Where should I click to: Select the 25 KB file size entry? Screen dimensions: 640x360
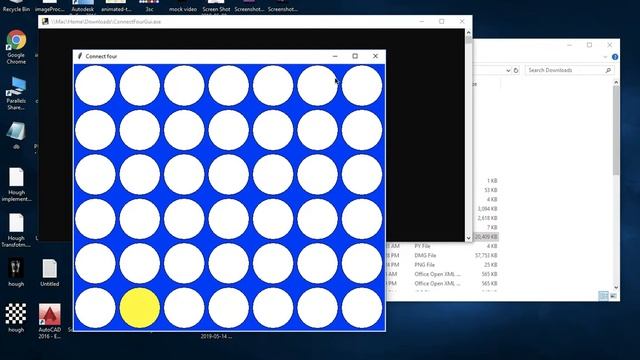pyautogui.click(x=491, y=265)
